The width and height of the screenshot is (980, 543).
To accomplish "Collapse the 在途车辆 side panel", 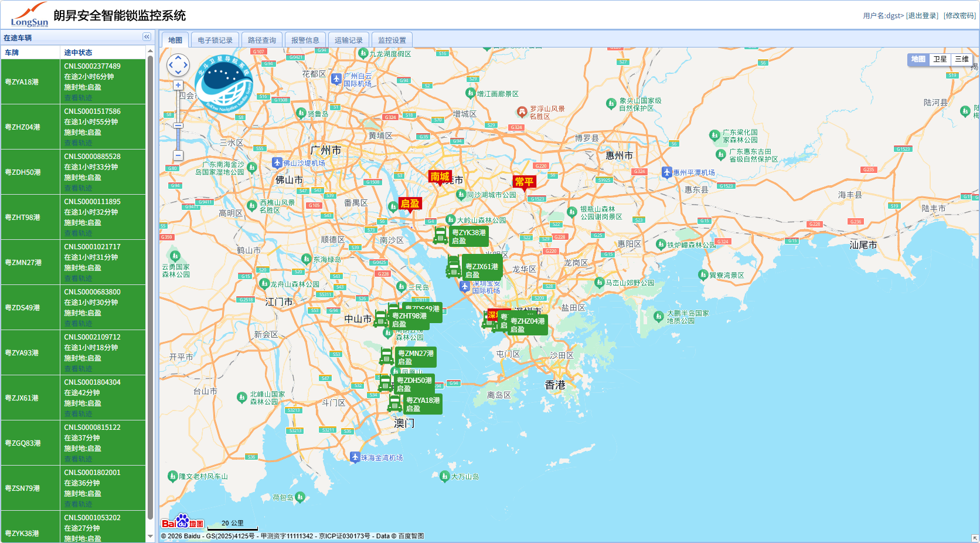I will click(147, 37).
